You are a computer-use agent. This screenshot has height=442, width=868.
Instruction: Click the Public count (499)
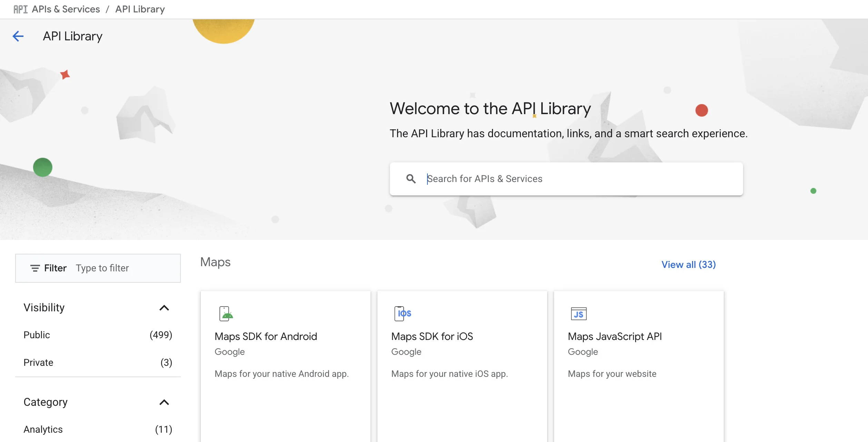[x=161, y=335]
